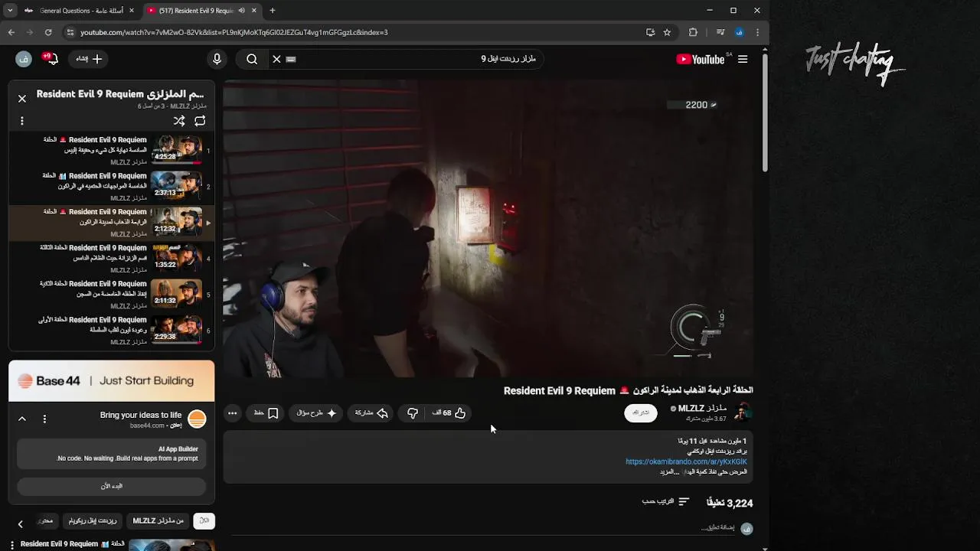Open the MLZLZ channel avatar
The image size is (980, 551).
(742, 412)
